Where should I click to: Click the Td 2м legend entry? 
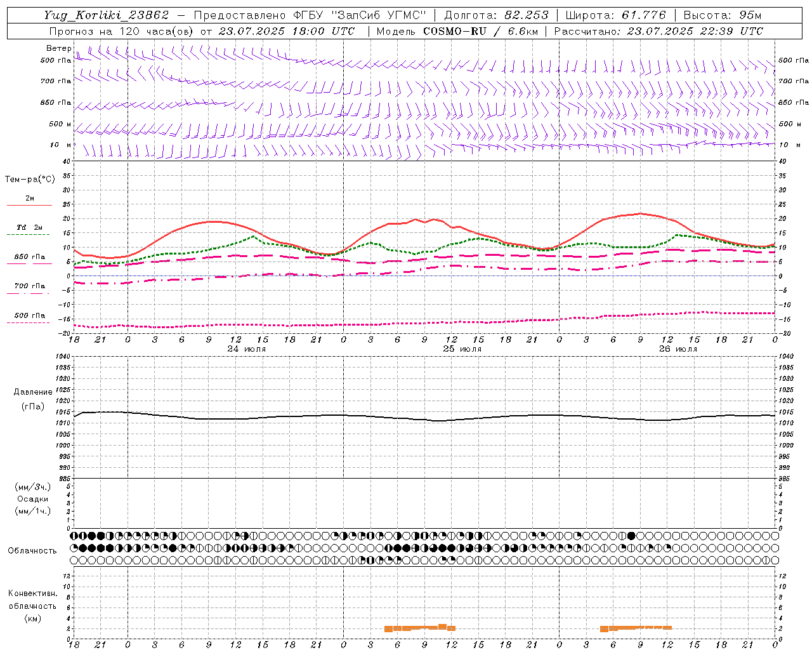[x=29, y=227]
